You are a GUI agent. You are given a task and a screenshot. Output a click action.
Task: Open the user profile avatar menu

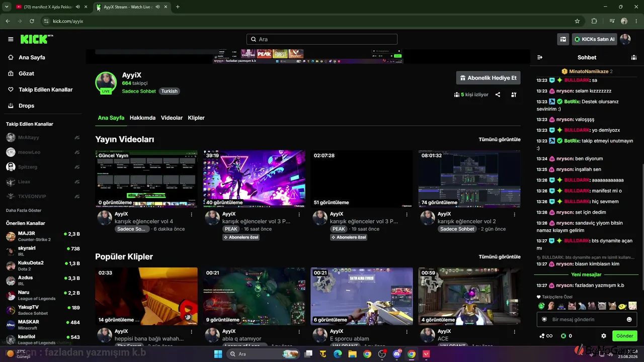(625, 39)
